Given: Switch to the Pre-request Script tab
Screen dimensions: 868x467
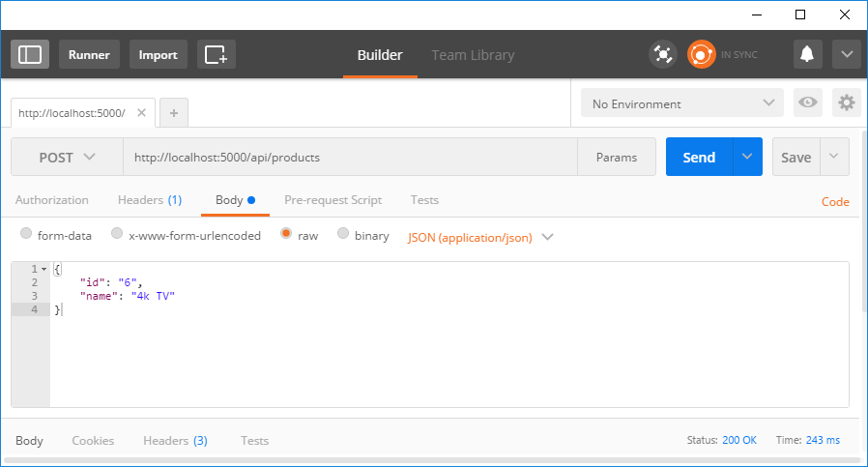Looking at the screenshot, I should point(333,200).
